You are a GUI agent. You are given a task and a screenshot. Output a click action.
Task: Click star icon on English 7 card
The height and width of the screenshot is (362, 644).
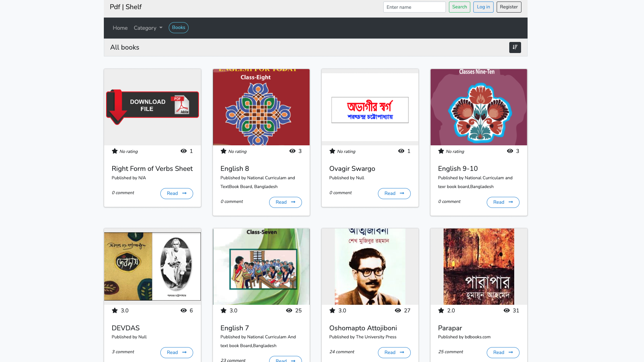pyautogui.click(x=223, y=311)
